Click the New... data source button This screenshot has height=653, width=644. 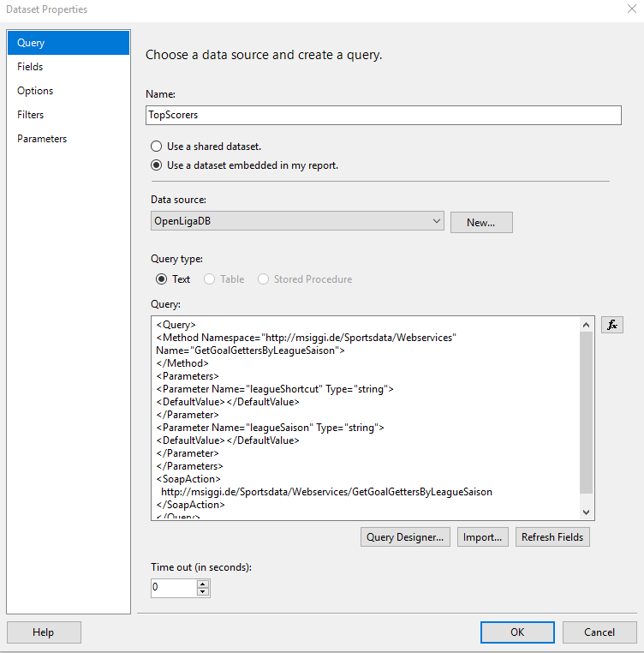(x=481, y=223)
